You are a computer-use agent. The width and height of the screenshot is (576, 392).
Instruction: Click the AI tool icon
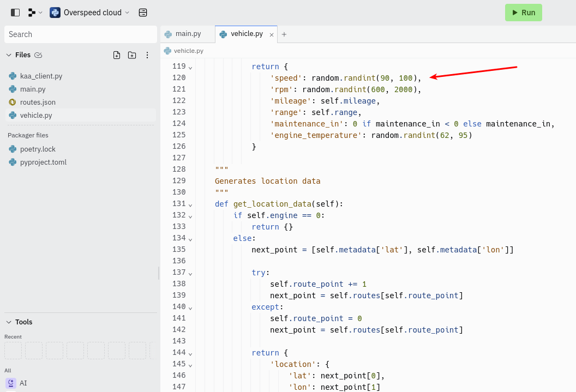pyautogui.click(x=11, y=383)
